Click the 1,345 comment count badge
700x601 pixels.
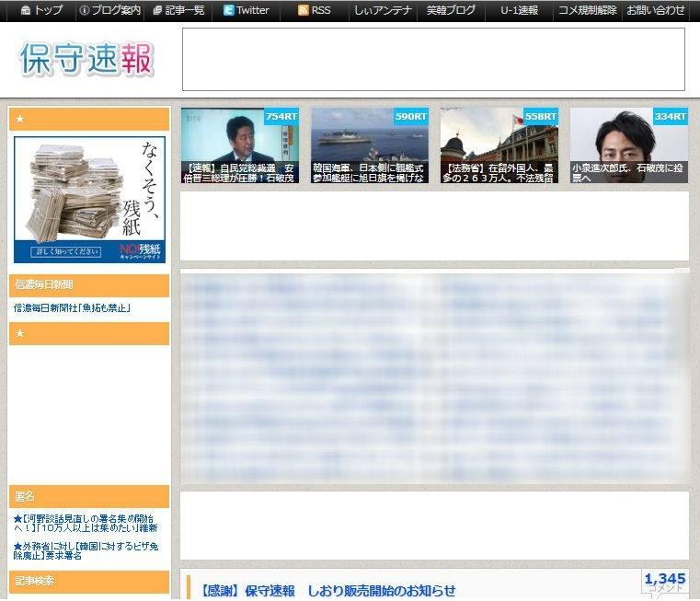pyautogui.click(x=665, y=581)
